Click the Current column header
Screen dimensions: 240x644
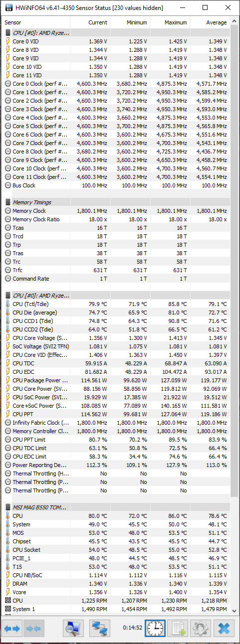[x=90, y=23]
